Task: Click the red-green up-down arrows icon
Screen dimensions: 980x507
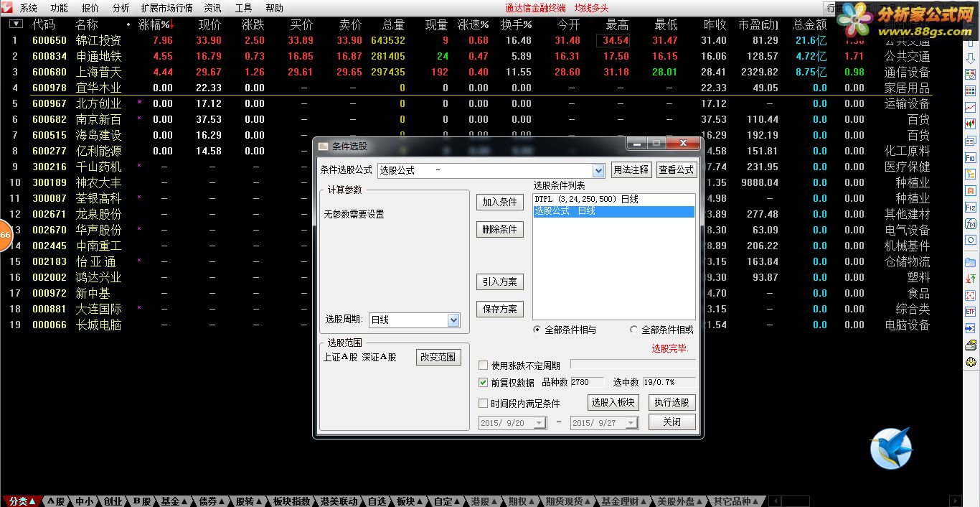Action: point(971,278)
